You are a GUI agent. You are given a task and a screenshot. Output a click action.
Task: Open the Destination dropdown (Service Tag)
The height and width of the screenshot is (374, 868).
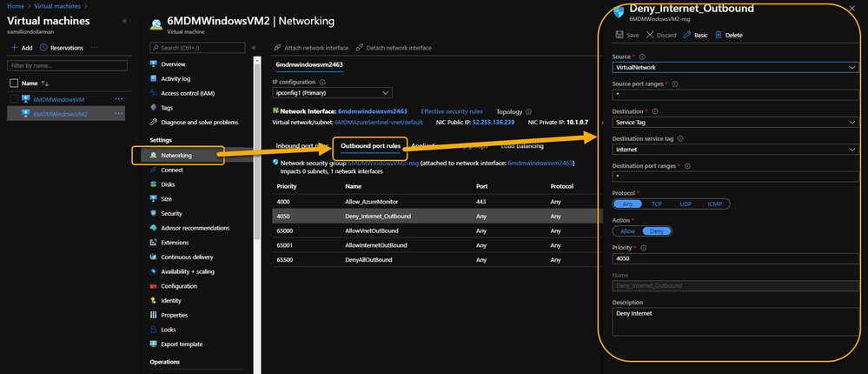[x=736, y=122]
